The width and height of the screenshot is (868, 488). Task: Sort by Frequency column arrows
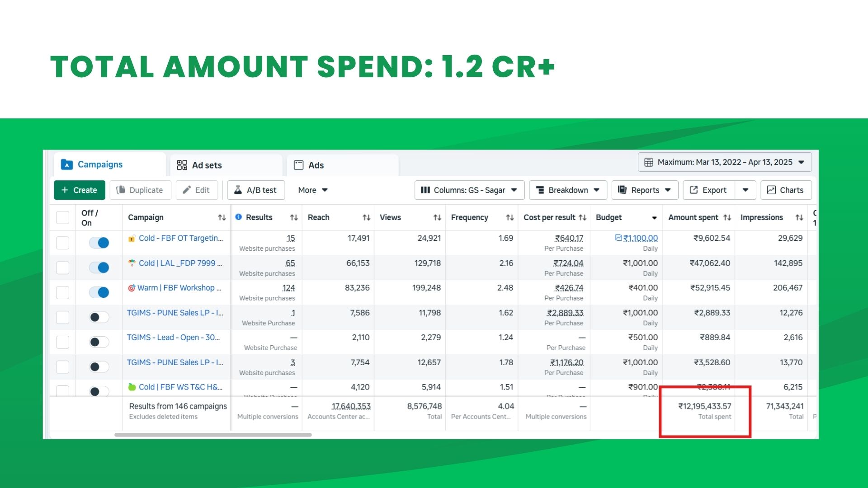tap(509, 218)
